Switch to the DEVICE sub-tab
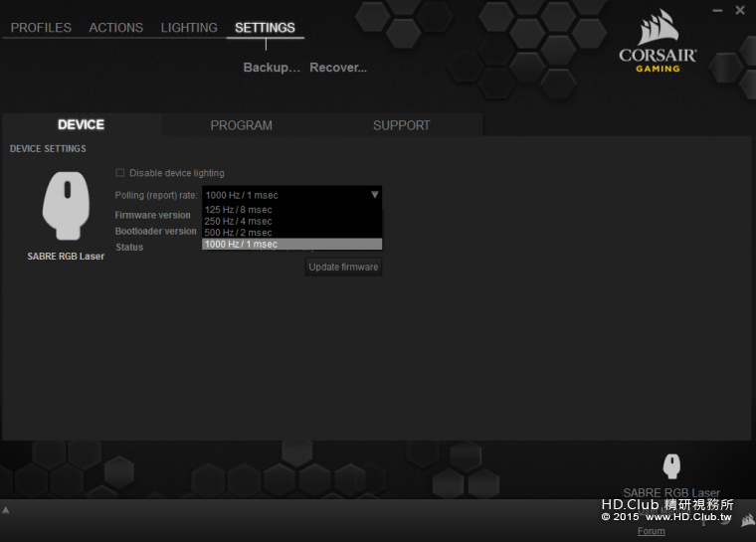 pyautogui.click(x=81, y=125)
